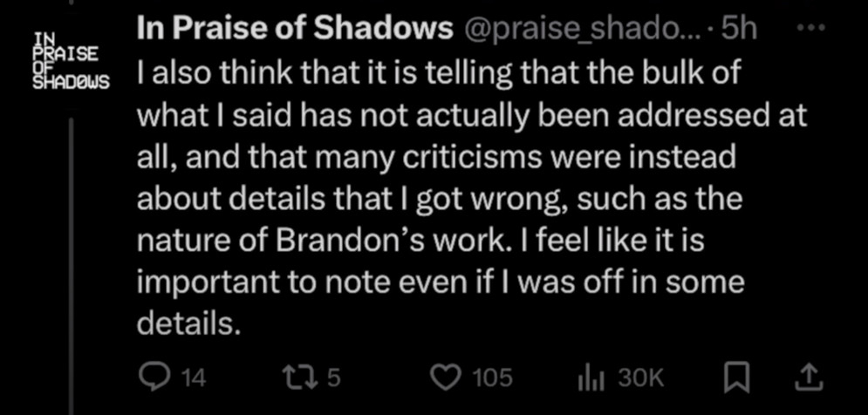Click the final word "details." of the tweet
The width and height of the screenshot is (868, 415).
pyautogui.click(x=188, y=323)
